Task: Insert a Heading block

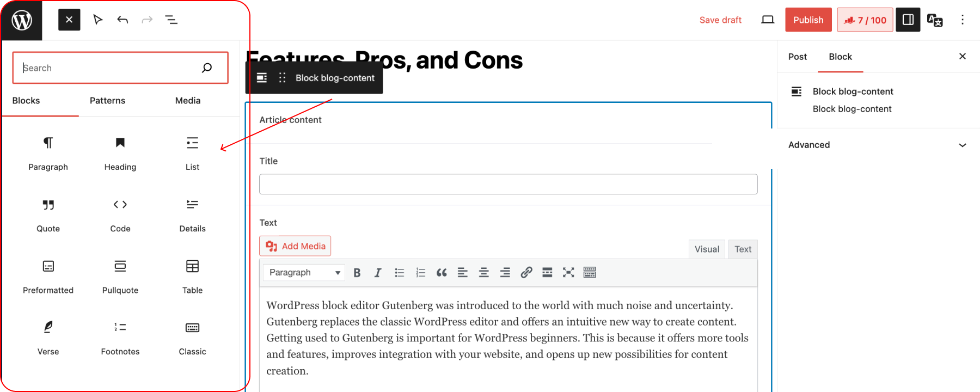Action: click(x=120, y=152)
